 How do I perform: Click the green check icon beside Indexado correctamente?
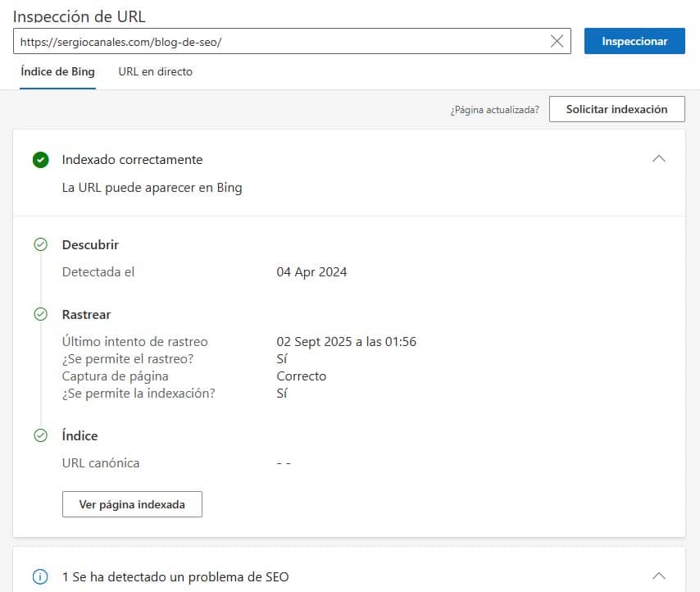(x=41, y=159)
